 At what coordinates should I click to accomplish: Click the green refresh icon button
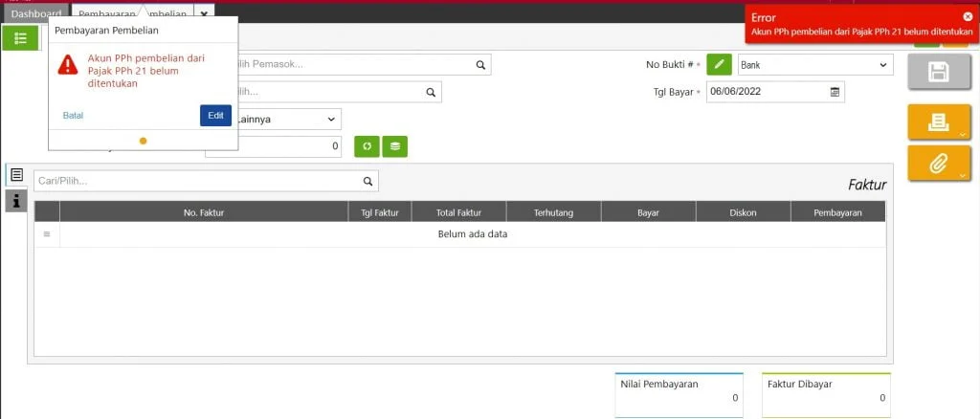pos(367,146)
